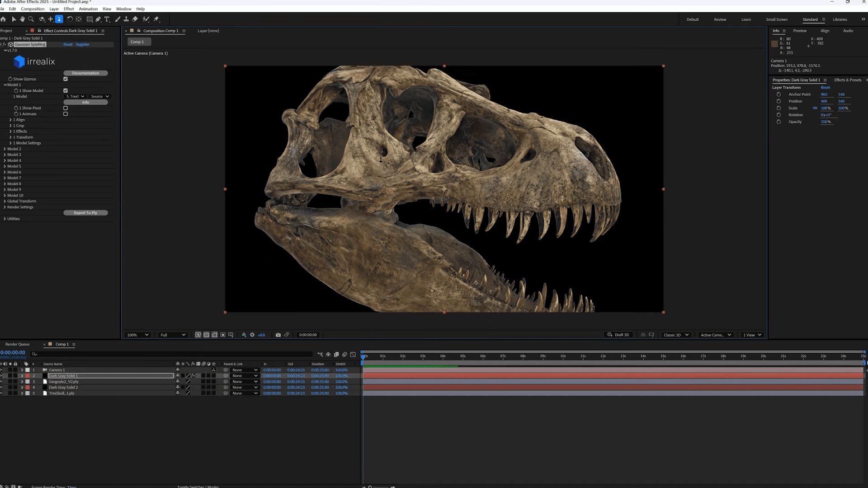The height and width of the screenshot is (488, 868).
Task: Select the Puppet Pin tool
Action: click(156, 19)
